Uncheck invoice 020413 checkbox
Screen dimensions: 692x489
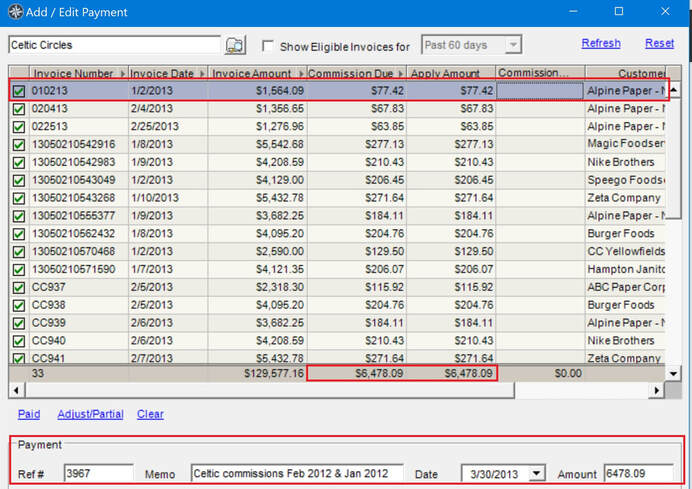[19, 109]
